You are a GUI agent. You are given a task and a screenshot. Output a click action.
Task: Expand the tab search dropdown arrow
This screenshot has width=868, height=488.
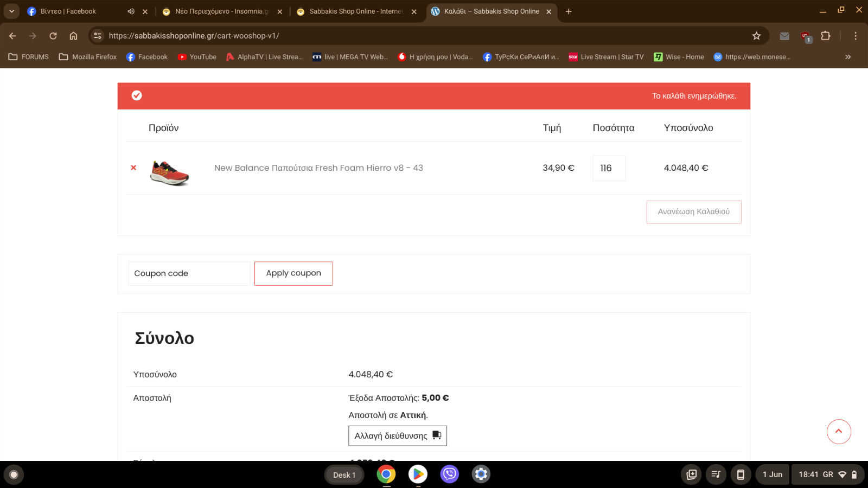coord(11,11)
